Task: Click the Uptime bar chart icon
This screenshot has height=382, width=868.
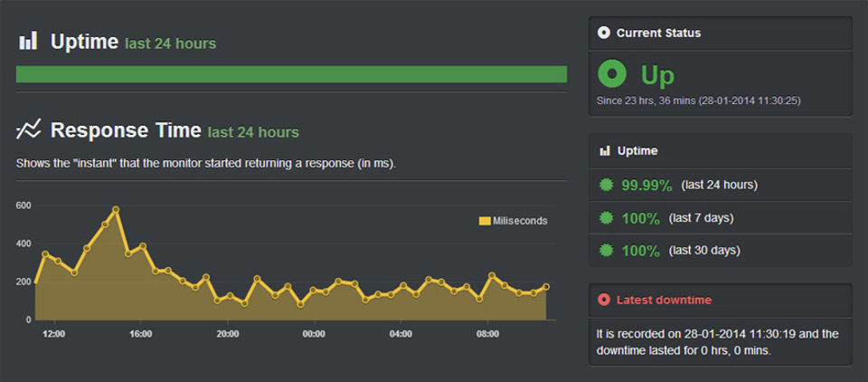Action: click(x=29, y=41)
